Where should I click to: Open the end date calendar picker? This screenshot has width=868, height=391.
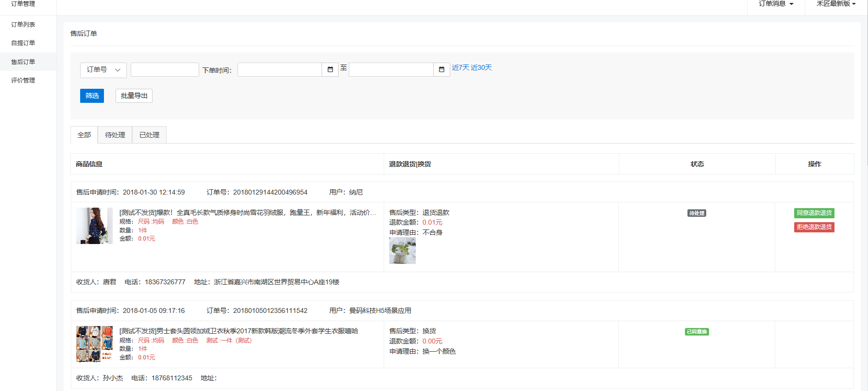(442, 70)
